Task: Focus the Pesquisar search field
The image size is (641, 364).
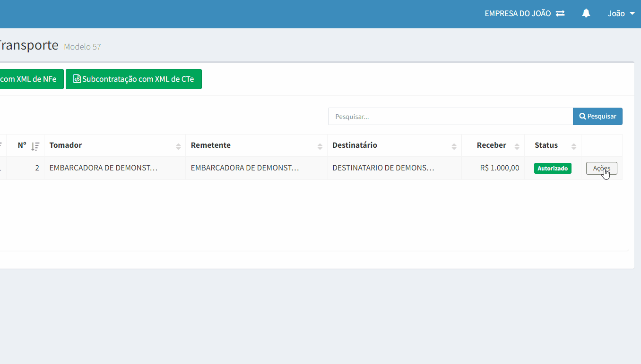Action: (450, 117)
